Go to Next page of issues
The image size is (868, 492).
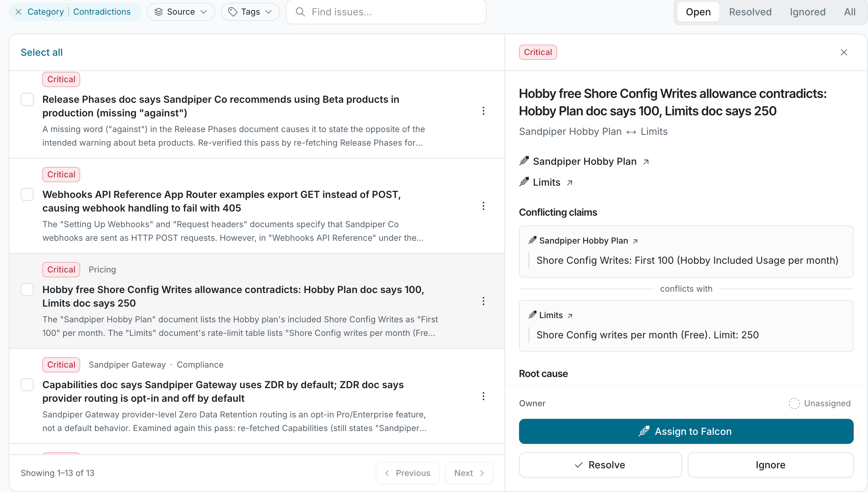(469, 473)
